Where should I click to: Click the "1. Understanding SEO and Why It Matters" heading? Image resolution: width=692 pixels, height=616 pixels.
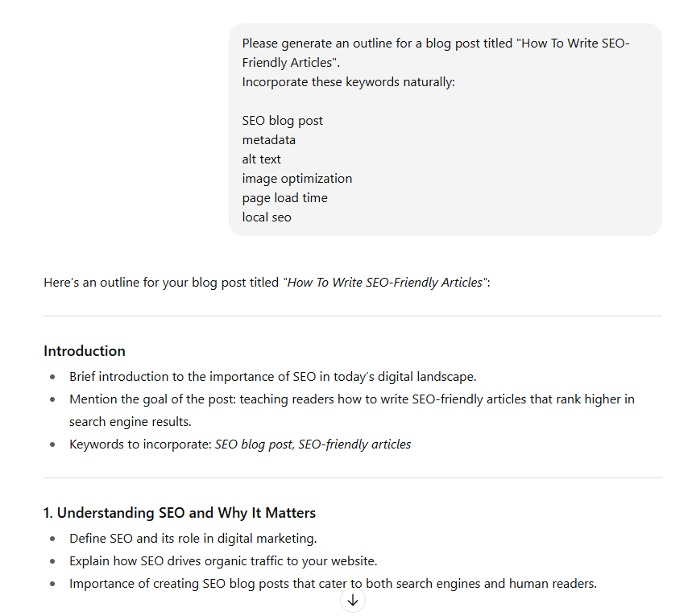click(x=180, y=513)
